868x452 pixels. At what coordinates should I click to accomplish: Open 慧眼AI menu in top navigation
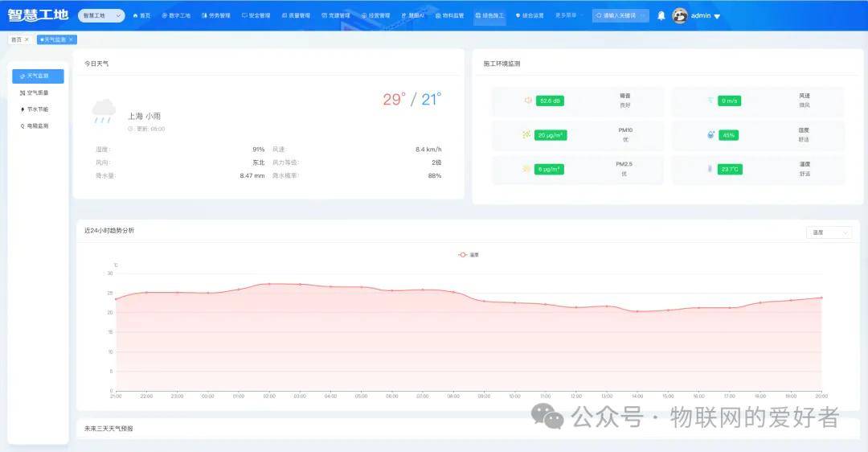[x=412, y=15]
